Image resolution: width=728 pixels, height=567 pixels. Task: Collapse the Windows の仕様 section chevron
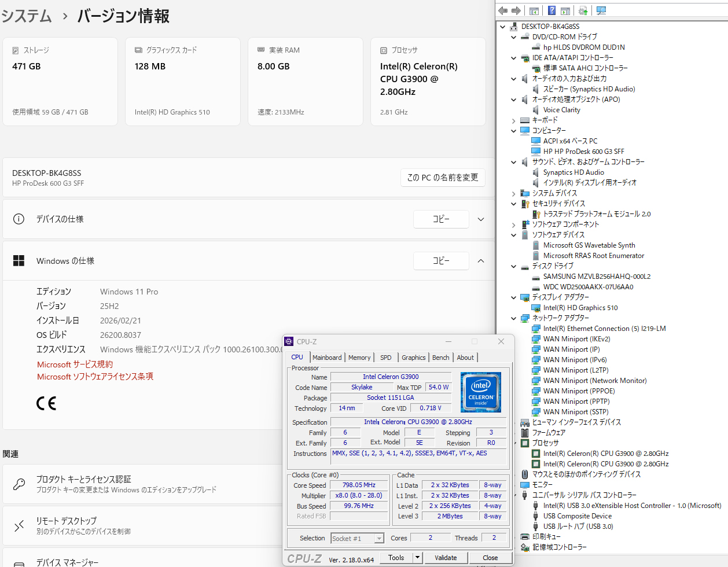(481, 261)
